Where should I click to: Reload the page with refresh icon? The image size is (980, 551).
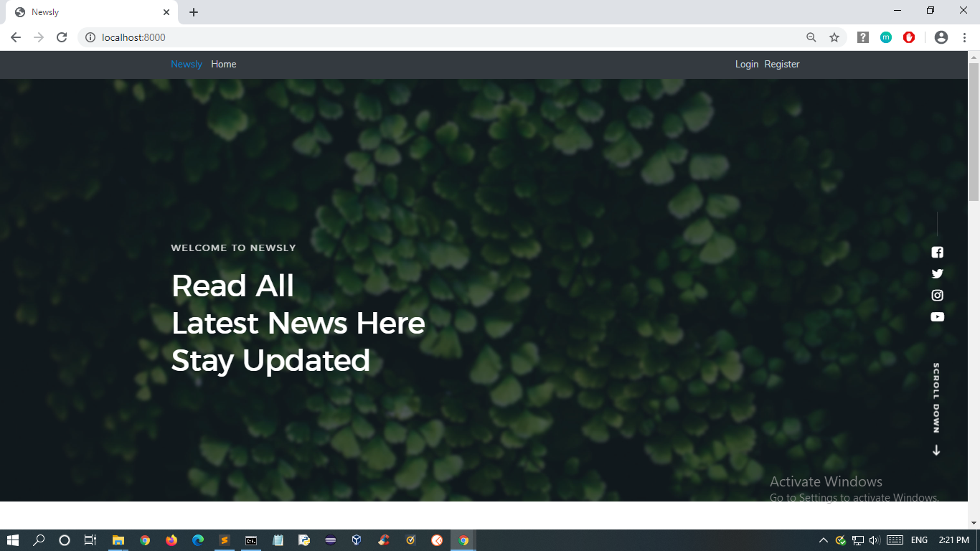click(62, 37)
